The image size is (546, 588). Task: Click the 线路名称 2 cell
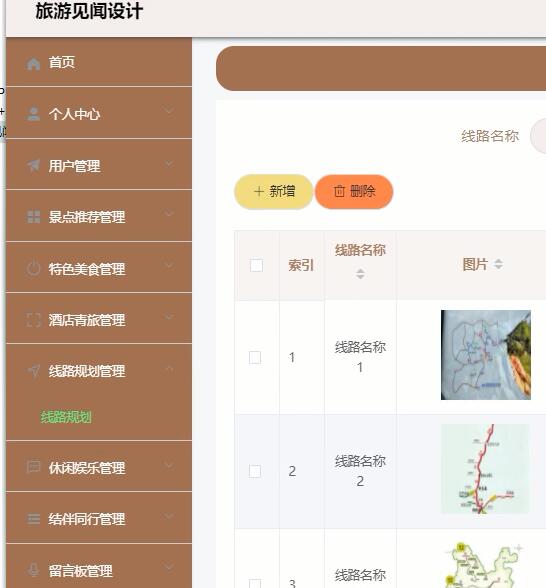pos(360,471)
